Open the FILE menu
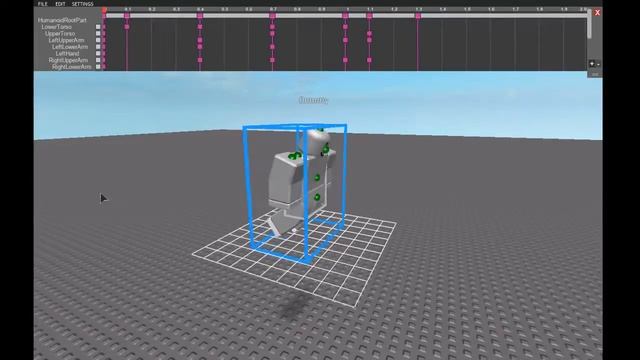The height and width of the screenshot is (360, 640). pyautogui.click(x=42, y=4)
